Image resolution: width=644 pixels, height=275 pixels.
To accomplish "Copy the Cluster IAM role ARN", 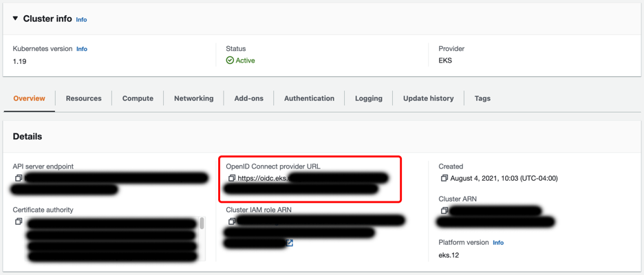I will (x=232, y=221).
